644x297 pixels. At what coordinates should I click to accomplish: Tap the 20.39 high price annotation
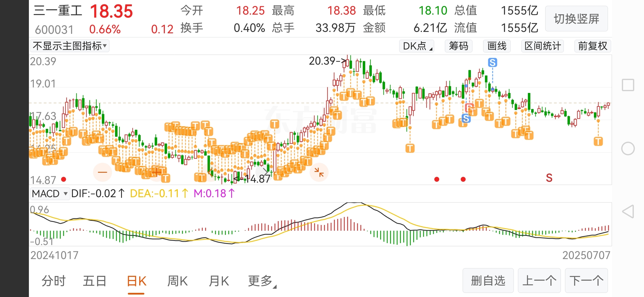328,61
